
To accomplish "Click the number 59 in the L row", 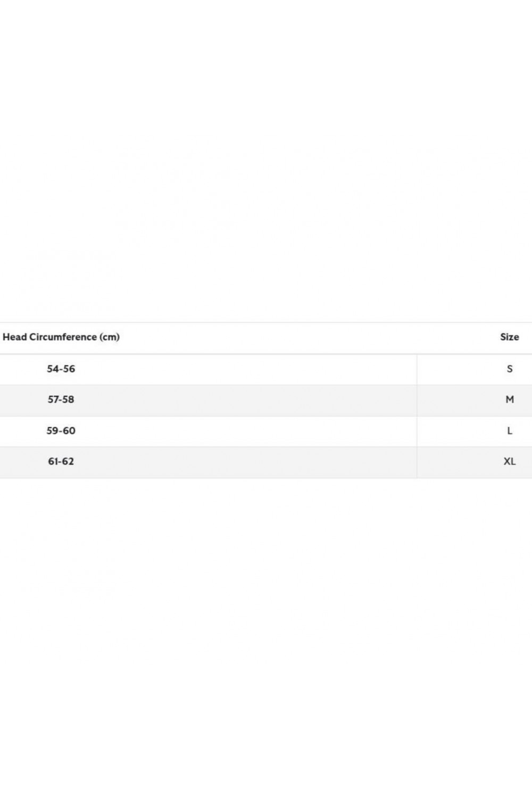I will 53,430.
